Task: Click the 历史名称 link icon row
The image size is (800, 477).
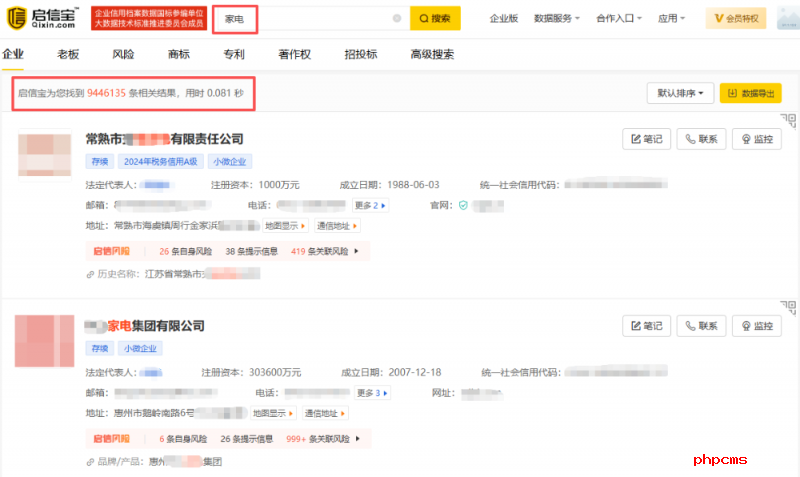Action: coord(173,274)
